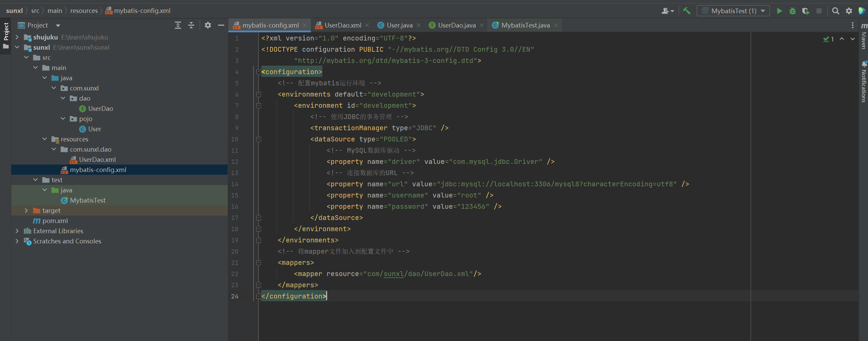
Task: Open Notifications tool window
Action: tap(864, 82)
